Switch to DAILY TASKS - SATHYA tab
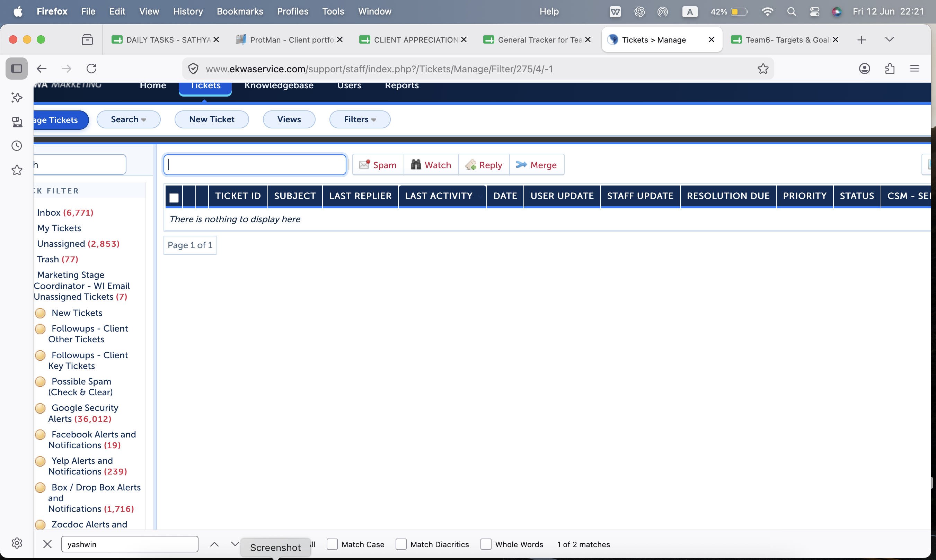Screen dimensions: 936x560 pyautogui.click(x=165, y=39)
